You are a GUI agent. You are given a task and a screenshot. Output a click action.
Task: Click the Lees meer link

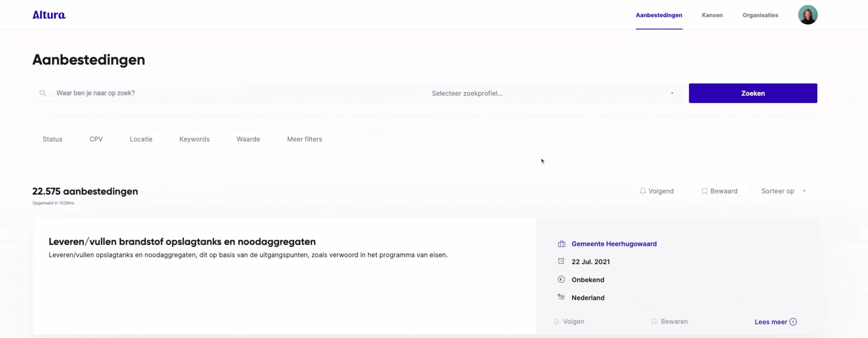tap(775, 322)
